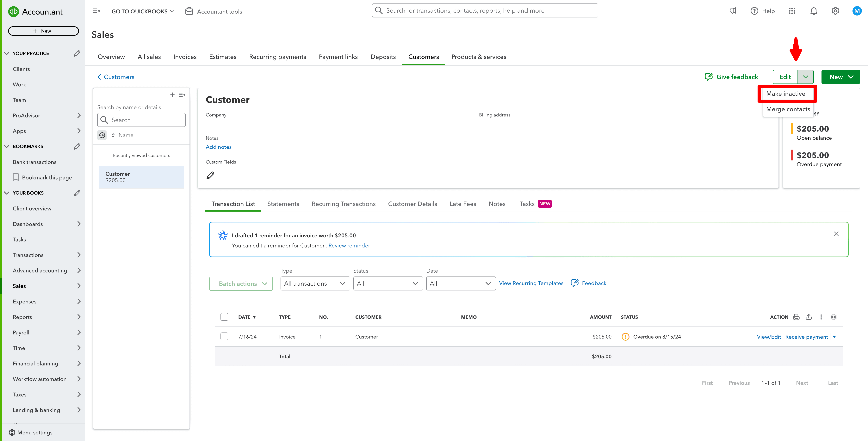The height and width of the screenshot is (441, 868).
Task: Open the Status filter dropdown
Action: pyautogui.click(x=388, y=283)
